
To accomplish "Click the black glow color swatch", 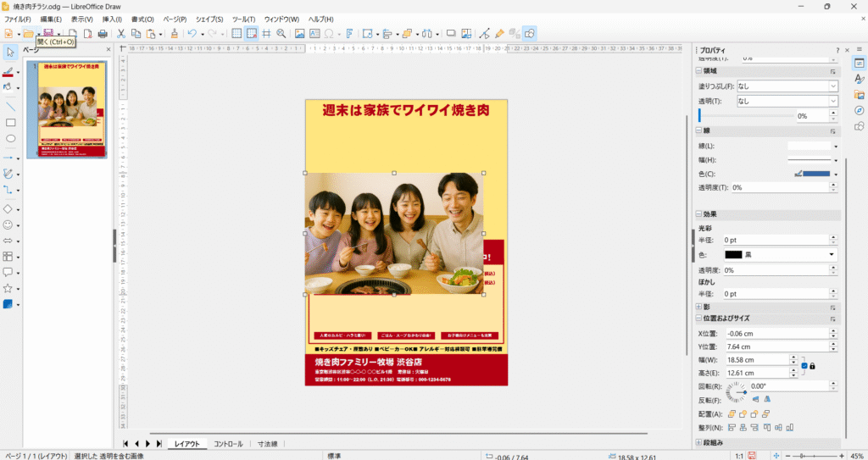I will tap(733, 255).
